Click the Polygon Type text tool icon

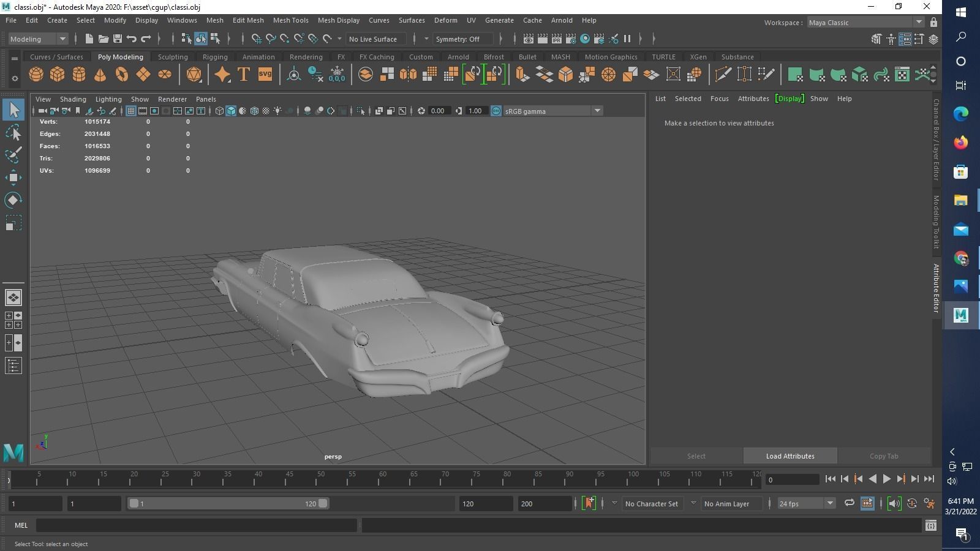(244, 75)
